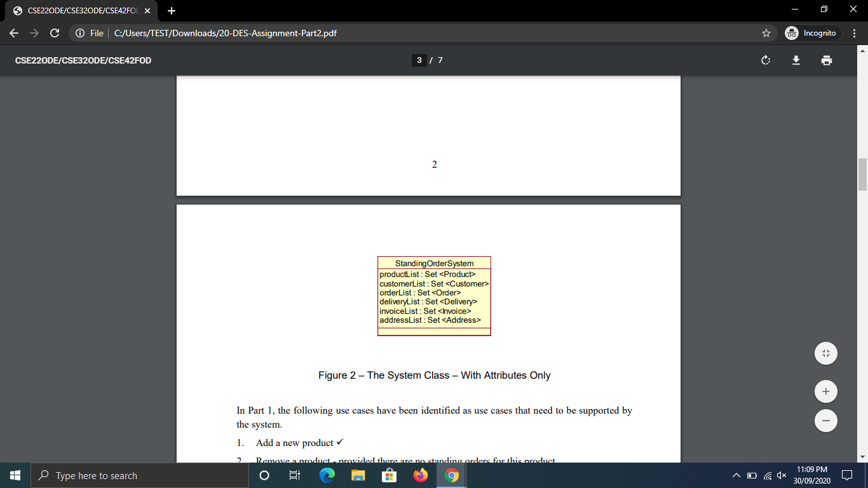
Task: Toggle battery status in system tray
Action: [x=752, y=475]
